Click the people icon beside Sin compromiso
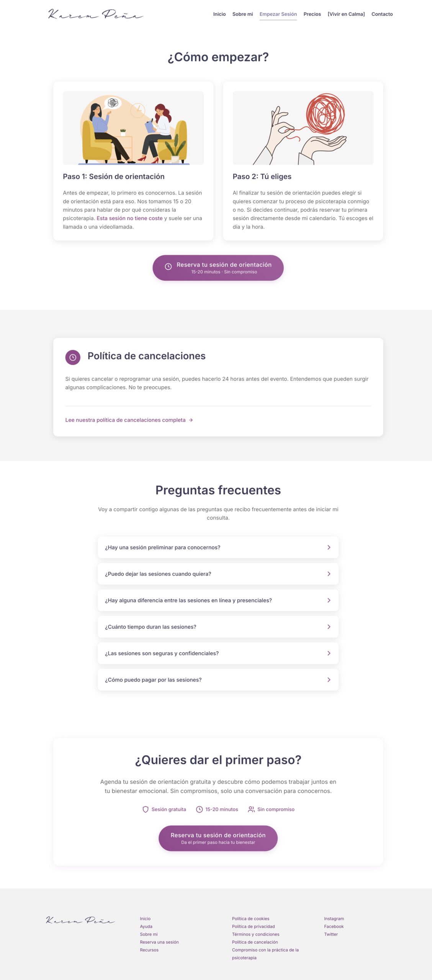 click(x=251, y=809)
